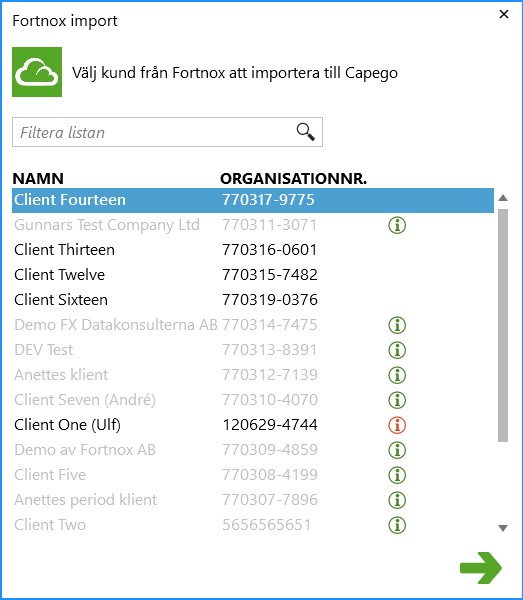523x600 pixels.
Task: Select Client One (Ulf) row
Action: pyautogui.click(x=253, y=425)
